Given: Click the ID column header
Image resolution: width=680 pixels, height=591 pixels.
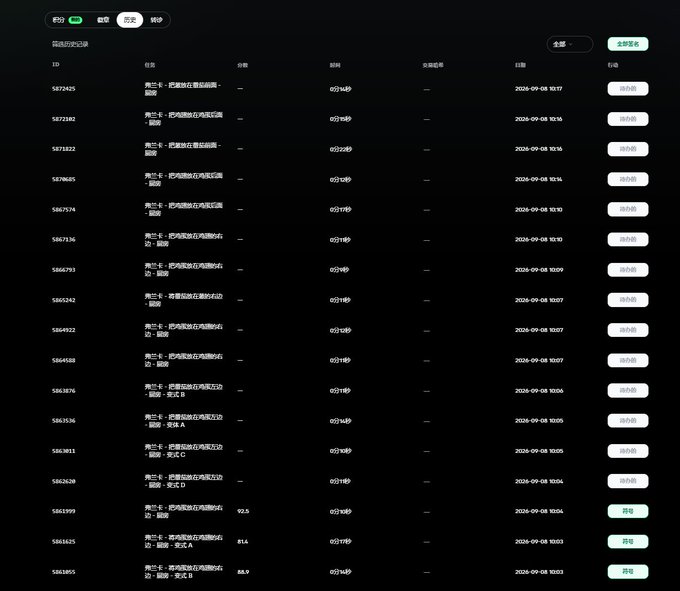Looking at the screenshot, I should point(56,65).
